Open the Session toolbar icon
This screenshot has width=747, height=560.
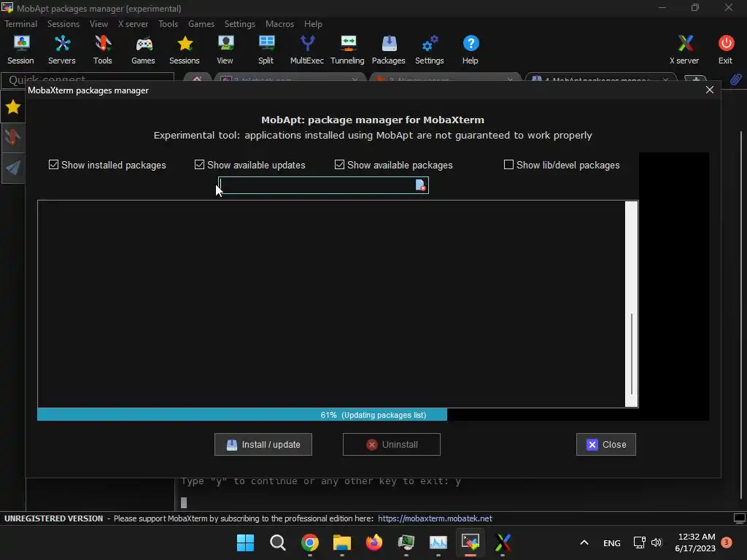click(21, 50)
